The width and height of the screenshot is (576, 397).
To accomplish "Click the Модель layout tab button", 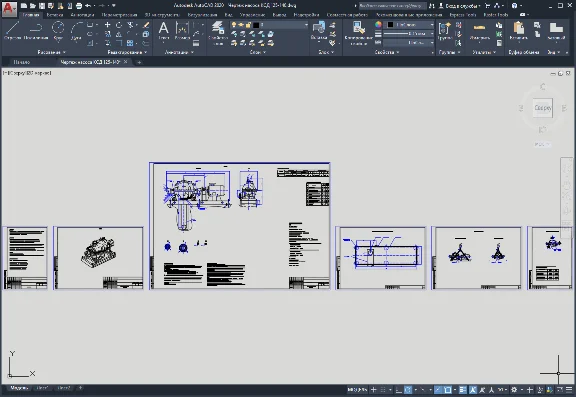I will [19, 388].
